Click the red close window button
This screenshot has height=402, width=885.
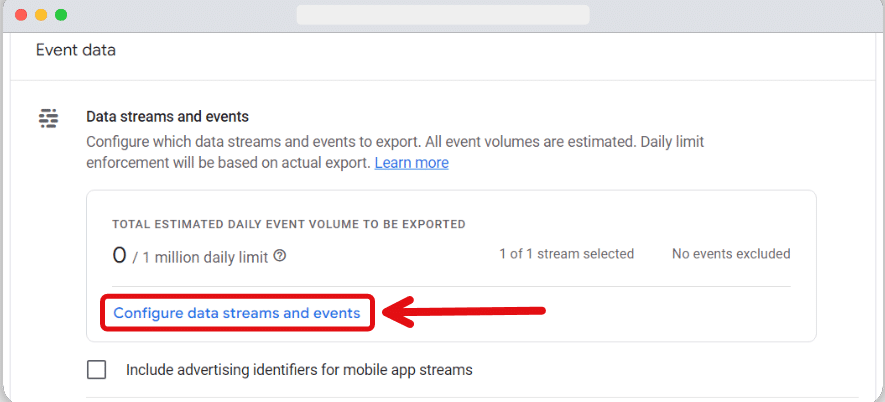[x=21, y=15]
